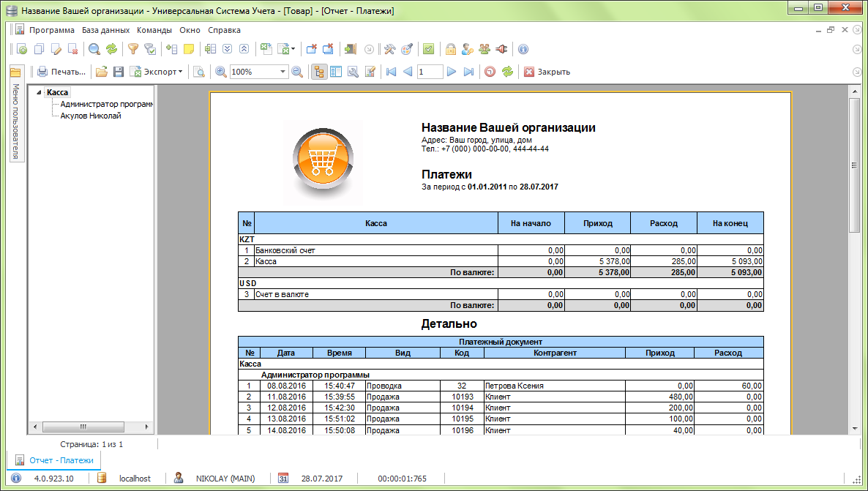Click the red stop icon in report toolbar
This screenshot has width=868, height=491.
(490, 72)
